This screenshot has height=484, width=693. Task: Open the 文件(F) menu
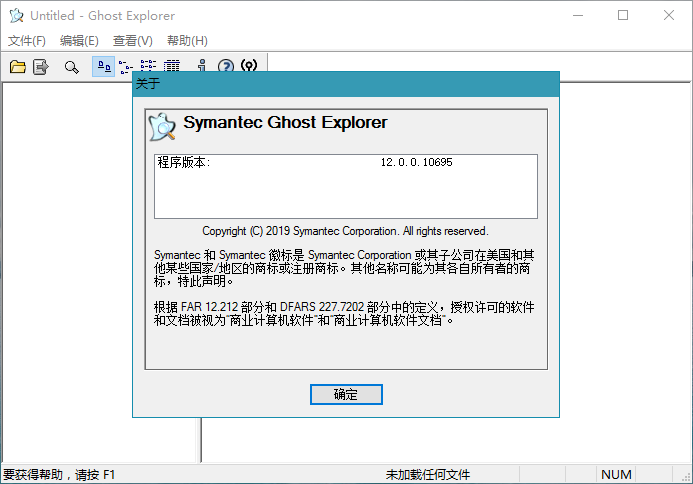point(27,41)
